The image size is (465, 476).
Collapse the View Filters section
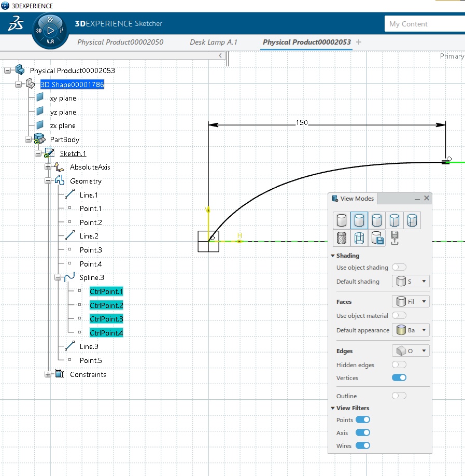333,408
